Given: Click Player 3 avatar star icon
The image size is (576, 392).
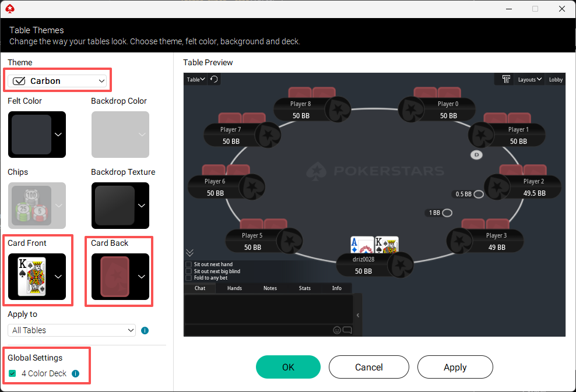Looking at the screenshot, I should (459, 241).
